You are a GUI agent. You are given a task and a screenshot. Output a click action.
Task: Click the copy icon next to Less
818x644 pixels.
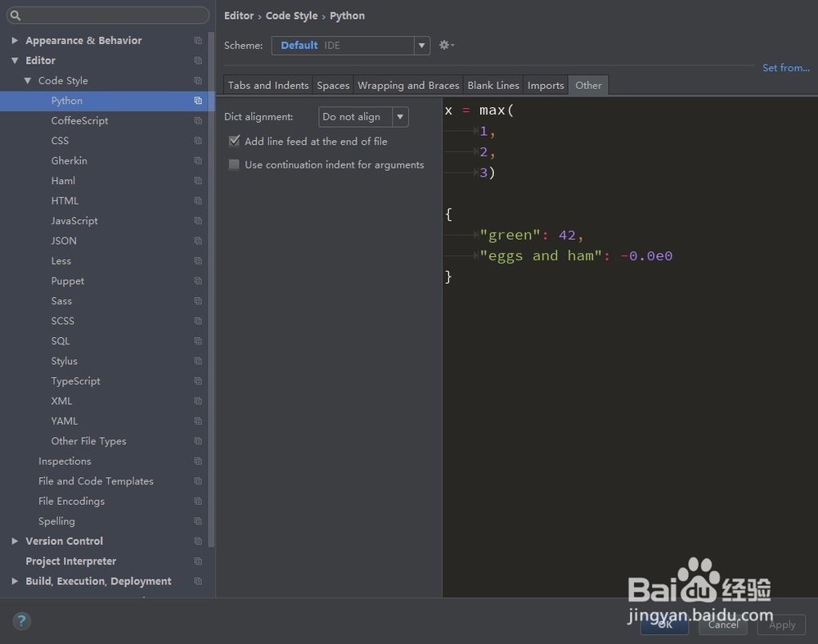198,260
